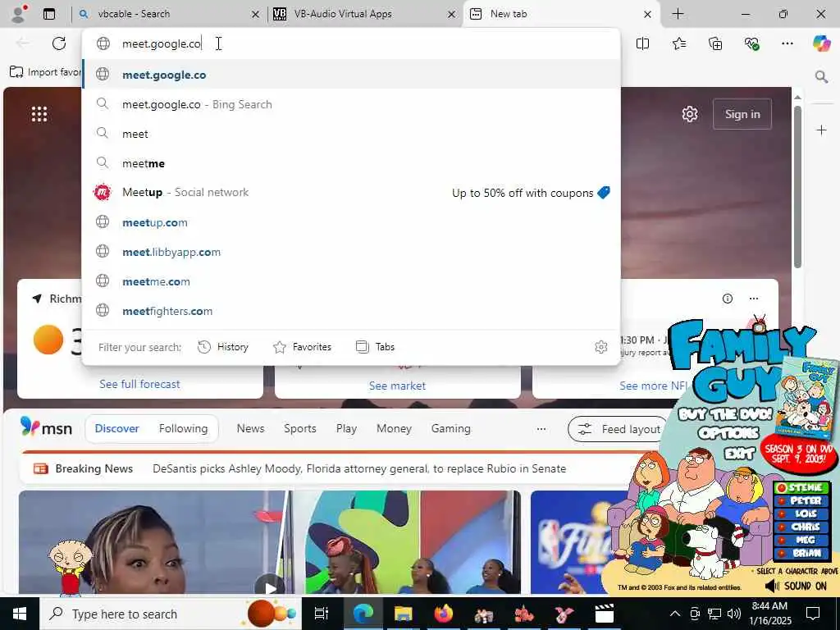This screenshot has width=840, height=630.
Task: Open Settings and more ellipsis menu
Action: coord(787,43)
